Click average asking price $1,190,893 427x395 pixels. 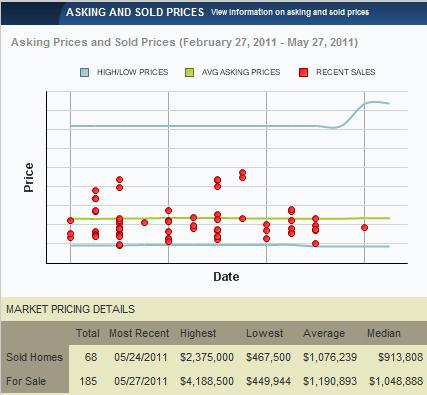(x=330, y=381)
